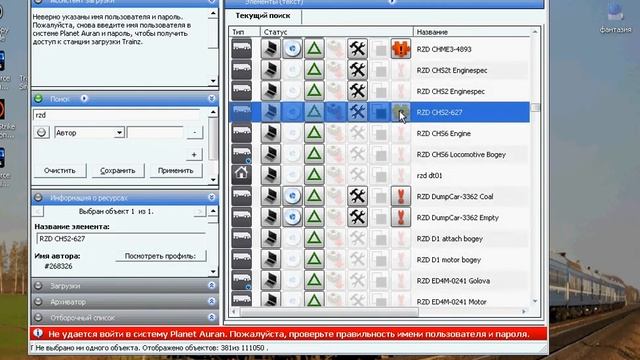
Task: Expand the Отборочный список panel chevron
Action: (211, 318)
